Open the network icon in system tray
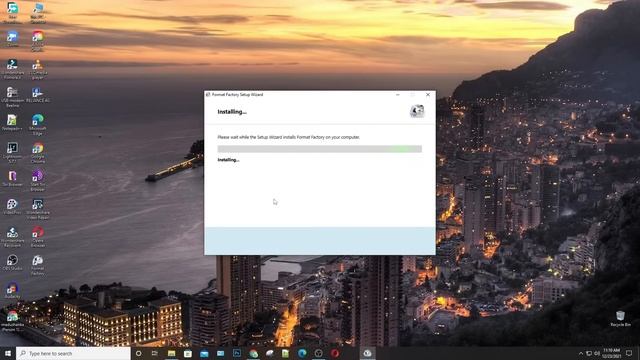Image resolution: width=640 pixels, height=360 pixels. [x=589, y=353]
